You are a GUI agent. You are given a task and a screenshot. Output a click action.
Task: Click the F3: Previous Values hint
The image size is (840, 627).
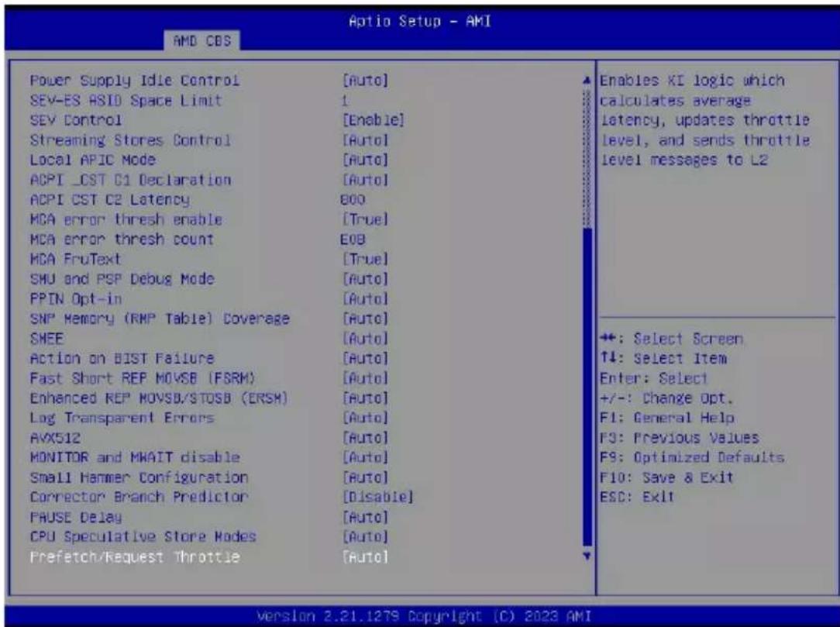679,437
